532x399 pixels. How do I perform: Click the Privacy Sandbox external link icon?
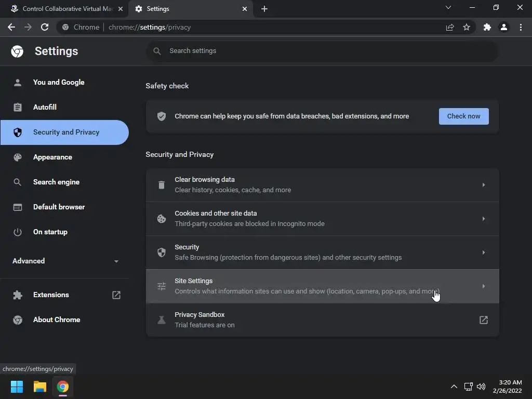click(484, 320)
